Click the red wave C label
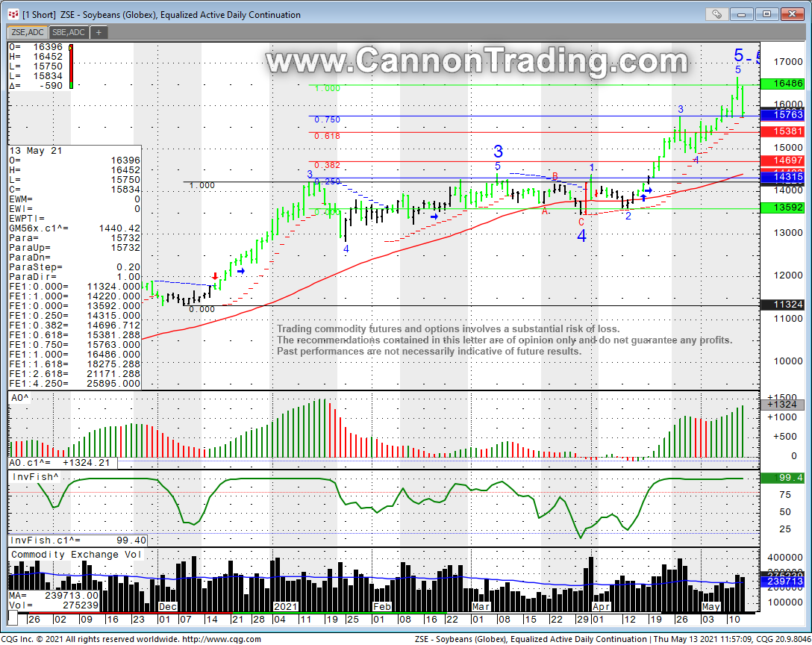This screenshot has width=812, height=645. click(x=581, y=222)
